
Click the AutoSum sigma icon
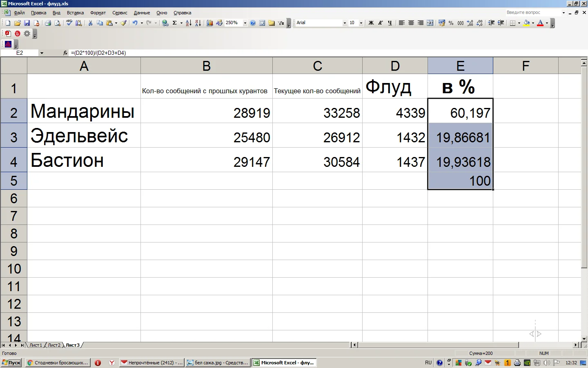point(175,23)
